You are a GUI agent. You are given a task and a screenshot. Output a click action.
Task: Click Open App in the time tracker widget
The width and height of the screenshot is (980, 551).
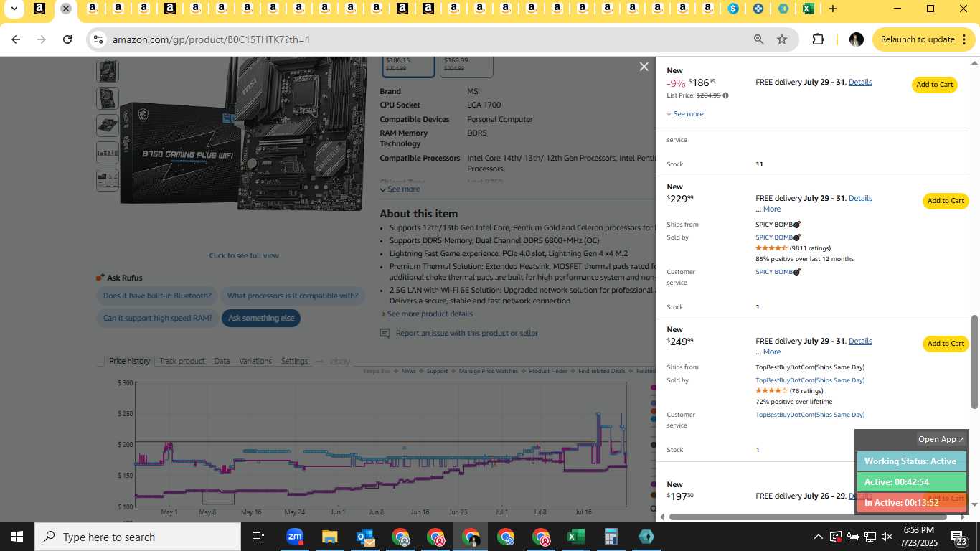coord(941,439)
